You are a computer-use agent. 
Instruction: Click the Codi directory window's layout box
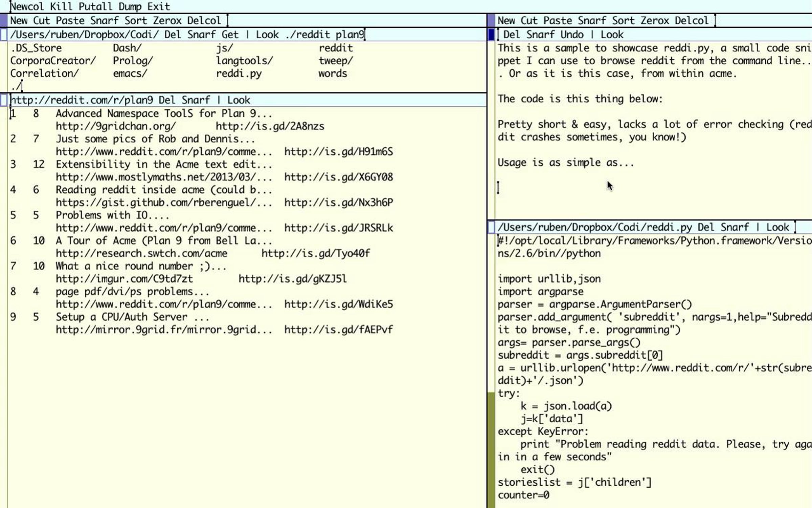tap(4, 35)
